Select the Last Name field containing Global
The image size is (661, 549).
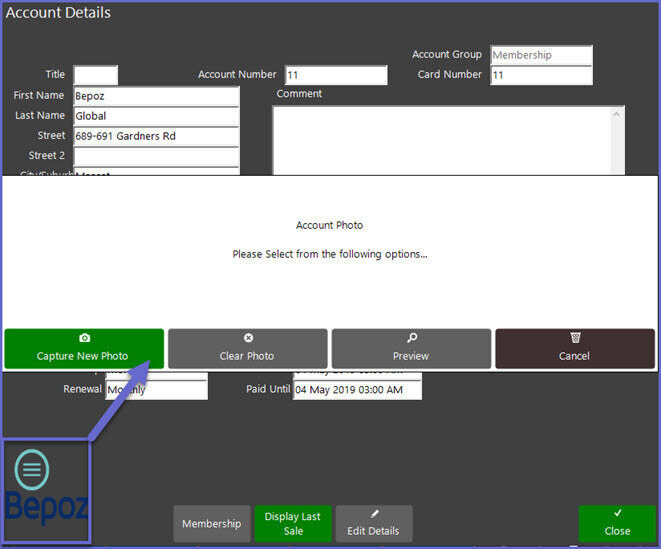coord(156,116)
